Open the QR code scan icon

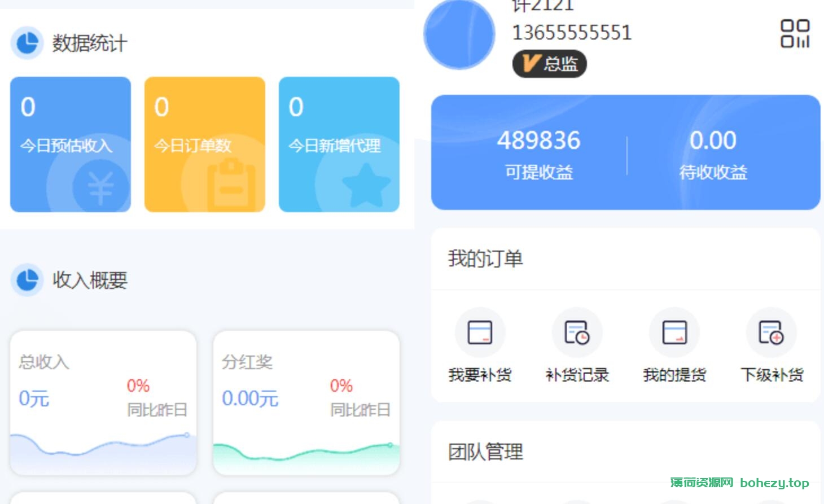pos(795,34)
